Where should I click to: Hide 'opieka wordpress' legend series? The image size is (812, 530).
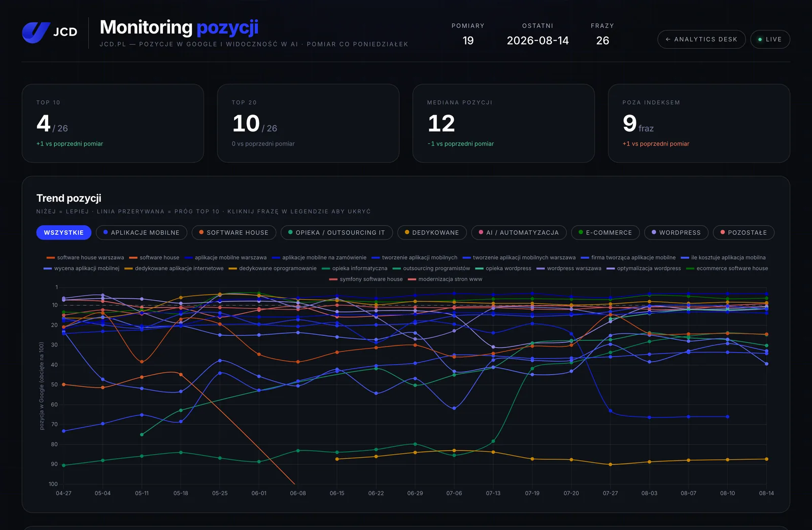(503, 268)
